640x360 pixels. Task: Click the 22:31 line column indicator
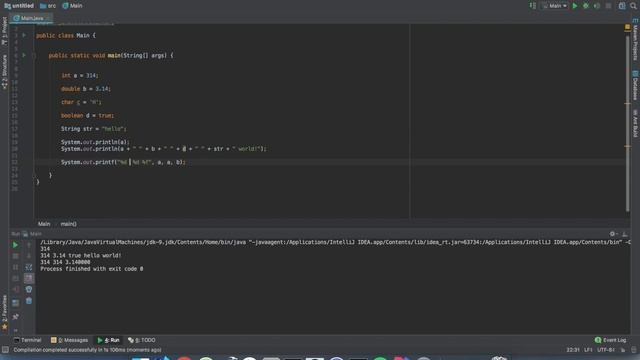573,350
